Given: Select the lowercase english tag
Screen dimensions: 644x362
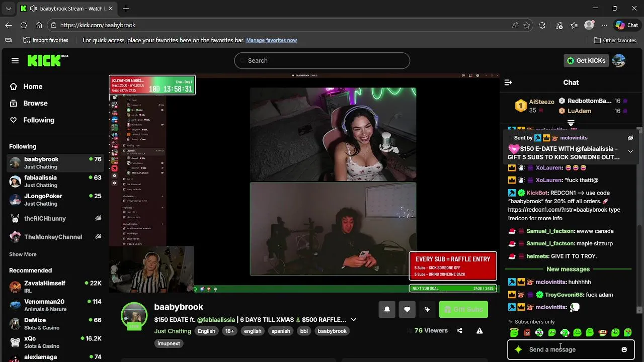Looking at the screenshot, I should point(253,331).
